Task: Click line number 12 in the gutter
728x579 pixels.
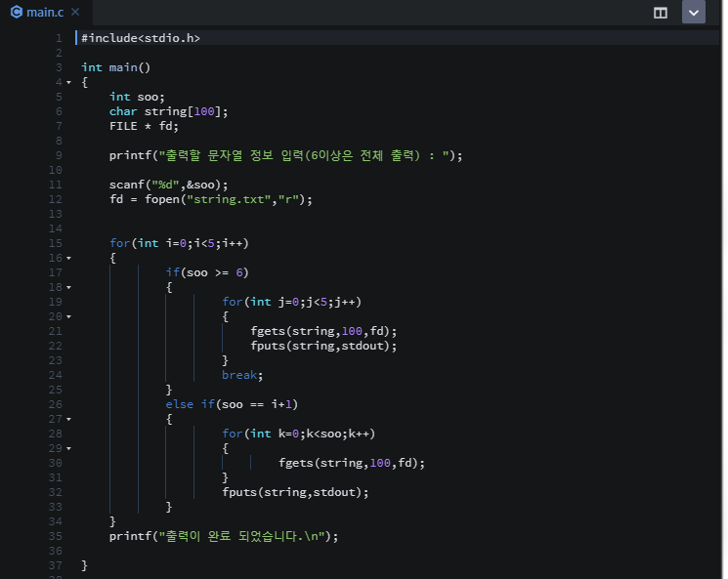Action: (56, 199)
